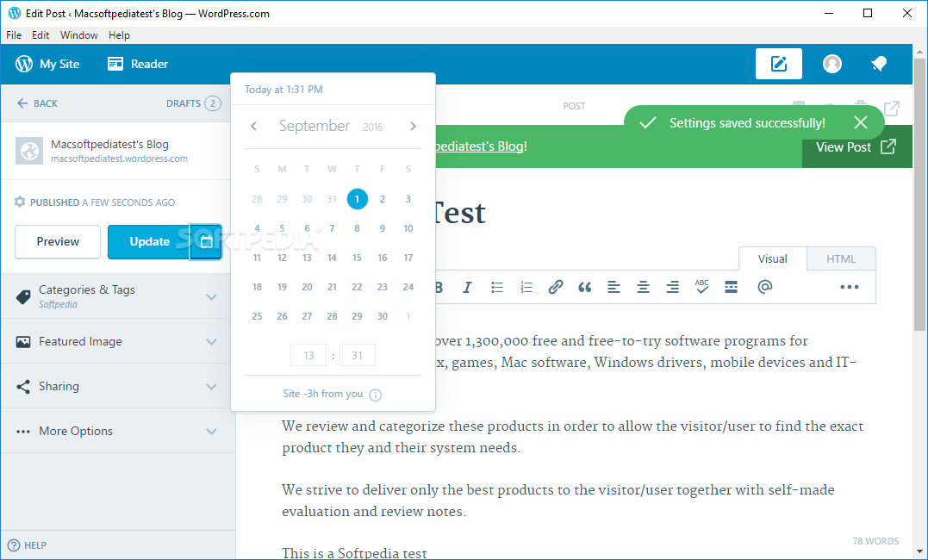Viewport: 928px width, 560px height.
Task: Click the View Post button
Action: pyautogui.click(x=856, y=146)
